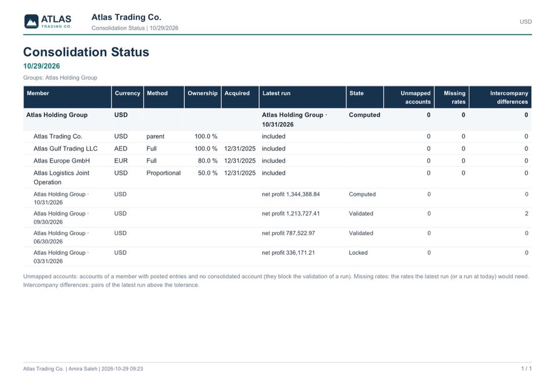
Task: Click the intercompany differences value 2
Action: coord(527,214)
